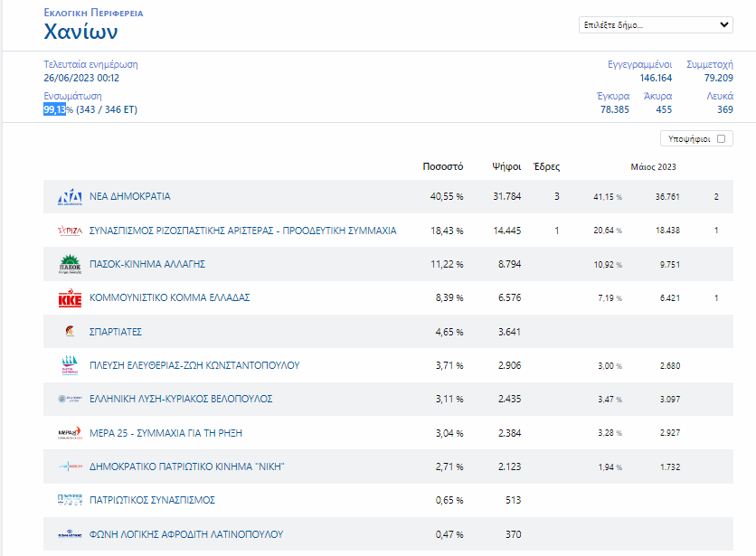Open the ΠΑΣΟΚ-ΚΙΝΗΜΑ ΑΛΛΑΓΗΣ link
Screen dimensions: 756x556
147,264
